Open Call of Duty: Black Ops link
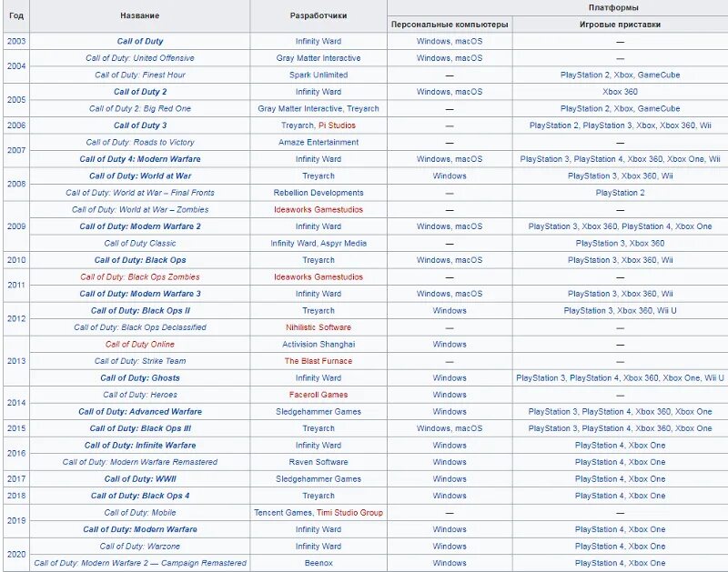 [140, 260]
